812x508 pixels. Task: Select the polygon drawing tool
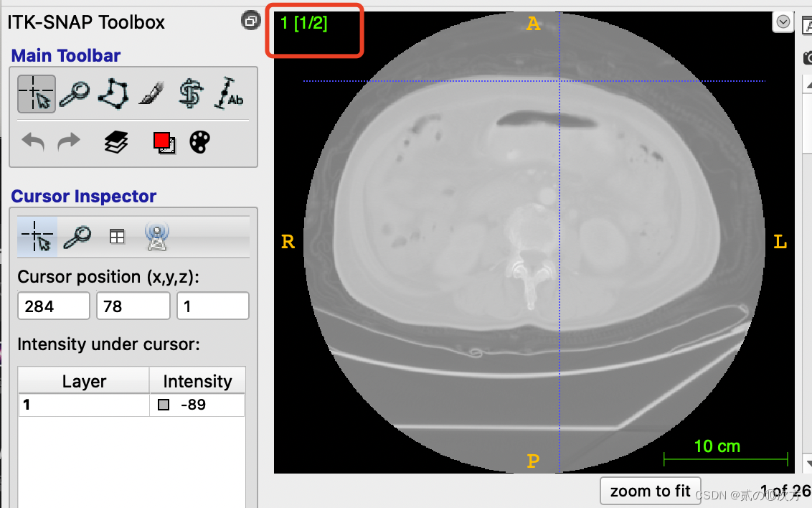point(113,94)
